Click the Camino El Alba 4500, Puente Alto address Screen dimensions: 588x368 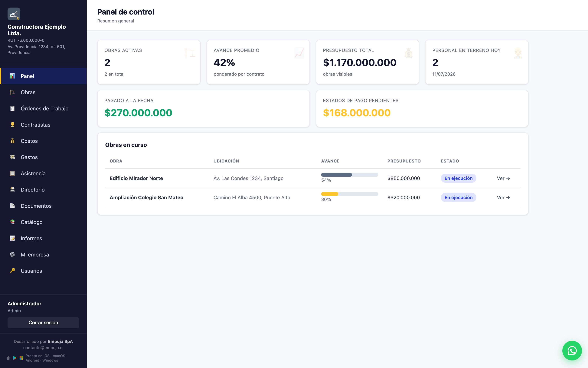pos(252,197)
